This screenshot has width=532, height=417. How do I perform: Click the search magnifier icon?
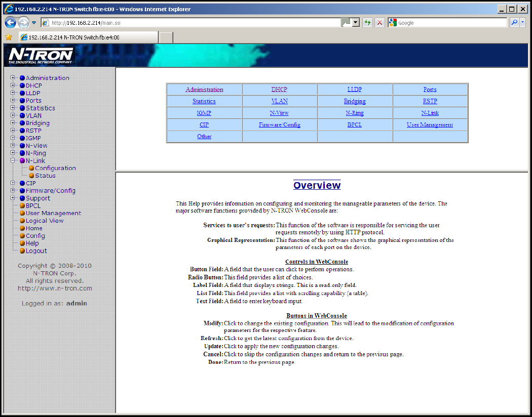click(514, 23)
